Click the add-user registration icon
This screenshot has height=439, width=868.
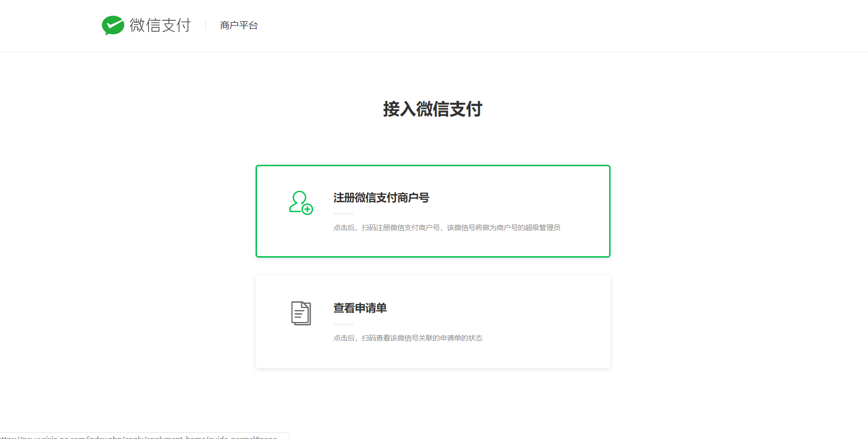(x=301, y=203)
